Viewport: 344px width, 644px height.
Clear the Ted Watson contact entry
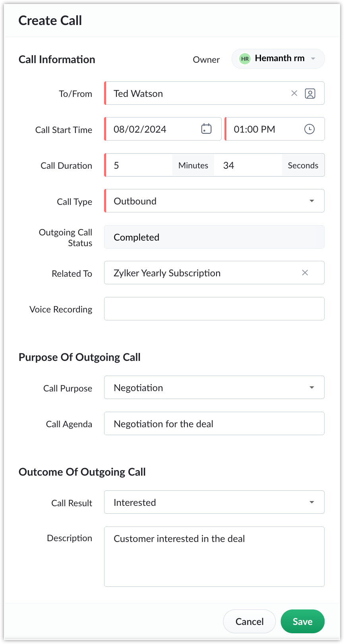click(x=294, y=93)
